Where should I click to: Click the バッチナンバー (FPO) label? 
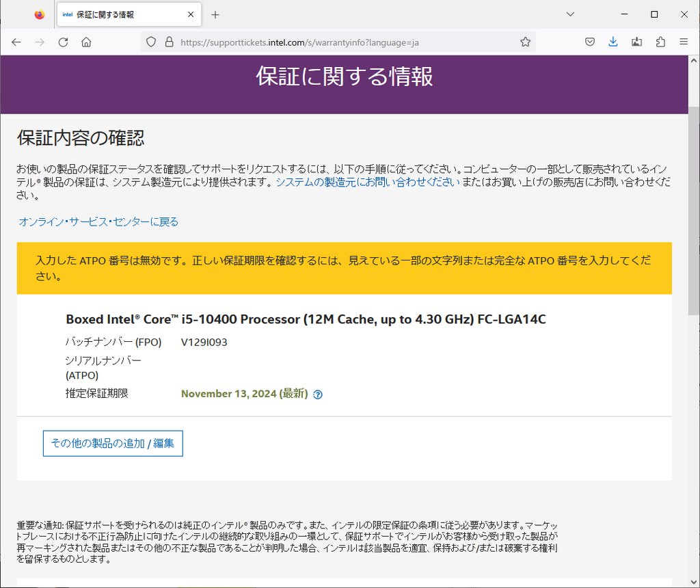pyautogui.click(x=113, y=343)
